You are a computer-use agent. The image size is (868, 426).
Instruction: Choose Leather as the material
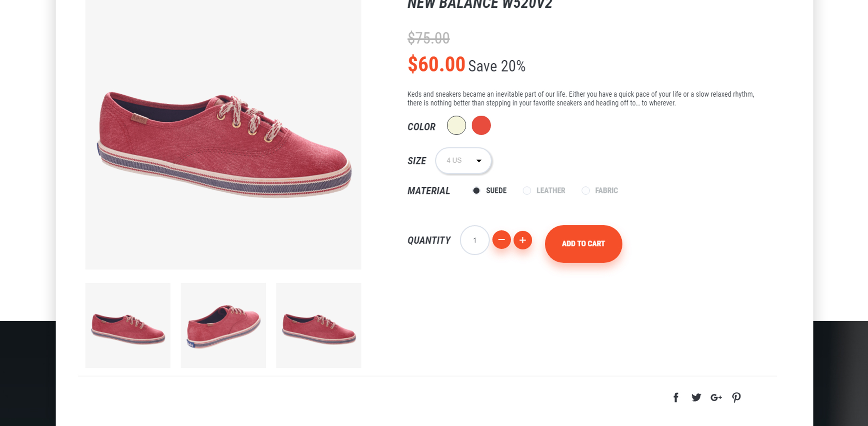544,190
